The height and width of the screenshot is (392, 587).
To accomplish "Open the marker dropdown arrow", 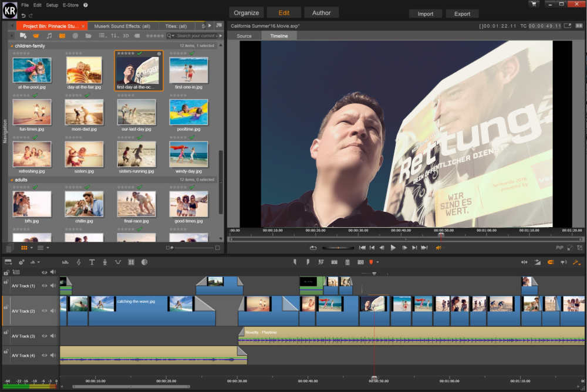I will 378,262.
